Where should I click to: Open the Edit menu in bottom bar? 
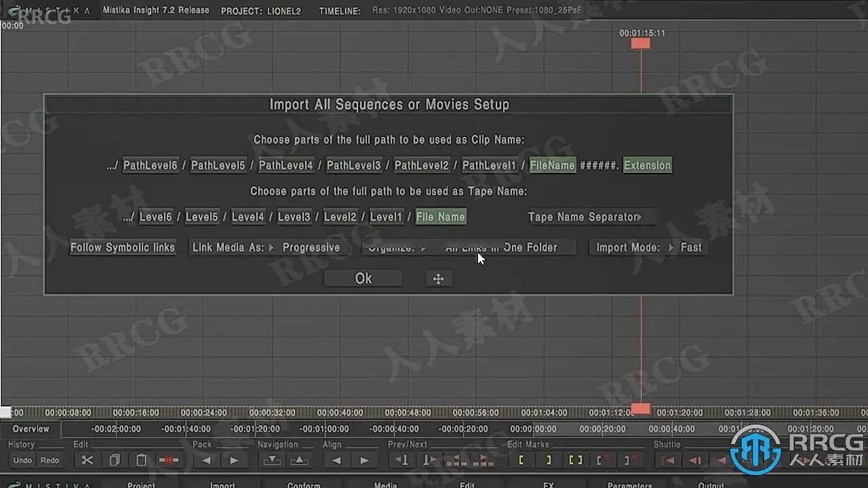click(467, 485)
